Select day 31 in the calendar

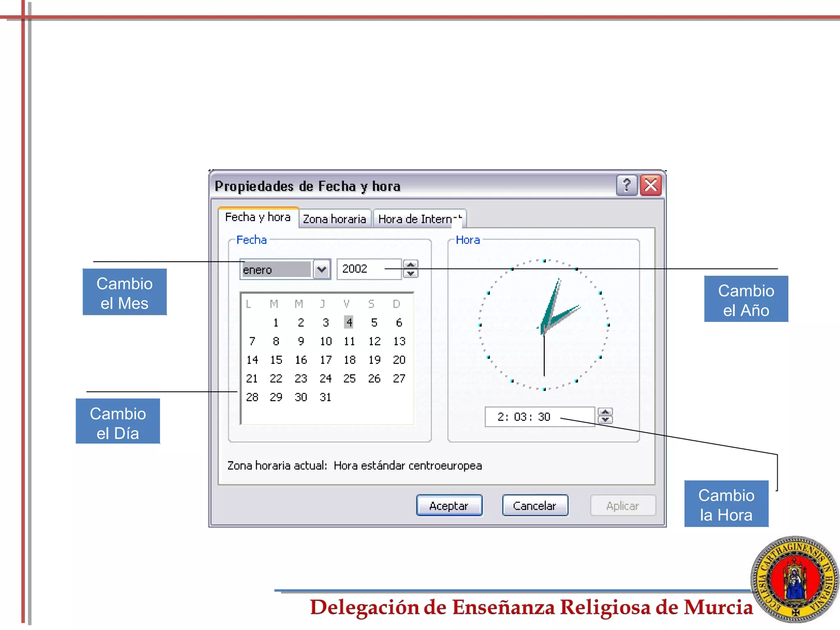coord(325,397)
